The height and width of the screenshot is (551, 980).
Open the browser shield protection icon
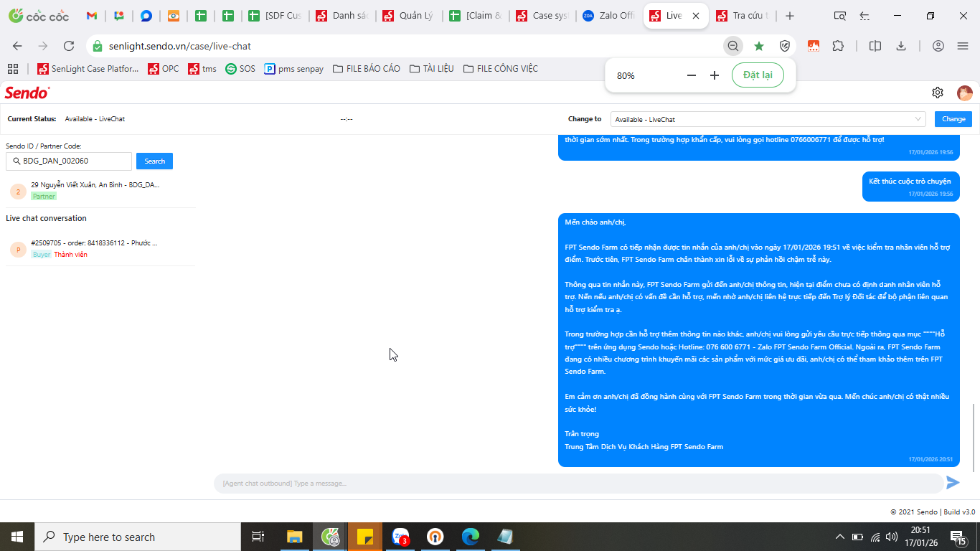pyautogui.click(x=785, y=46)
